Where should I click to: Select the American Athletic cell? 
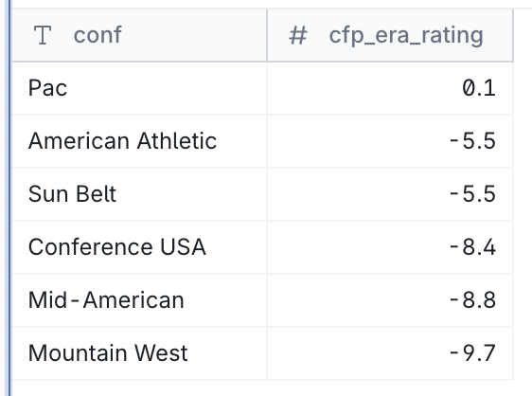click(x=139, y=141)
